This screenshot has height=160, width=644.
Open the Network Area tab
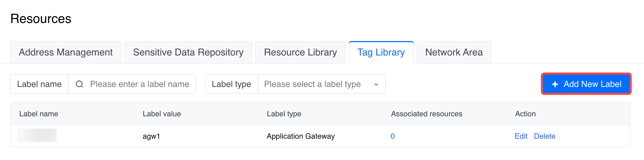point(454,53)
